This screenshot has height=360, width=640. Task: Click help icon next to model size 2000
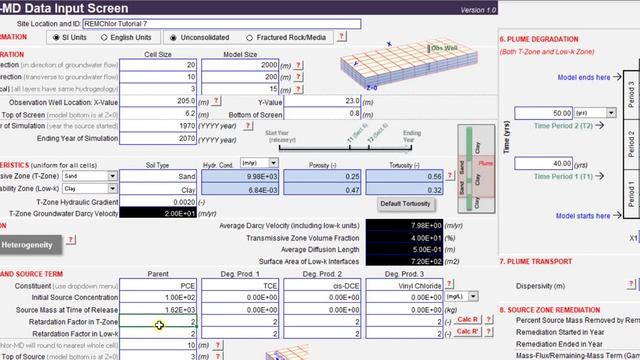[x=298, y=65]
